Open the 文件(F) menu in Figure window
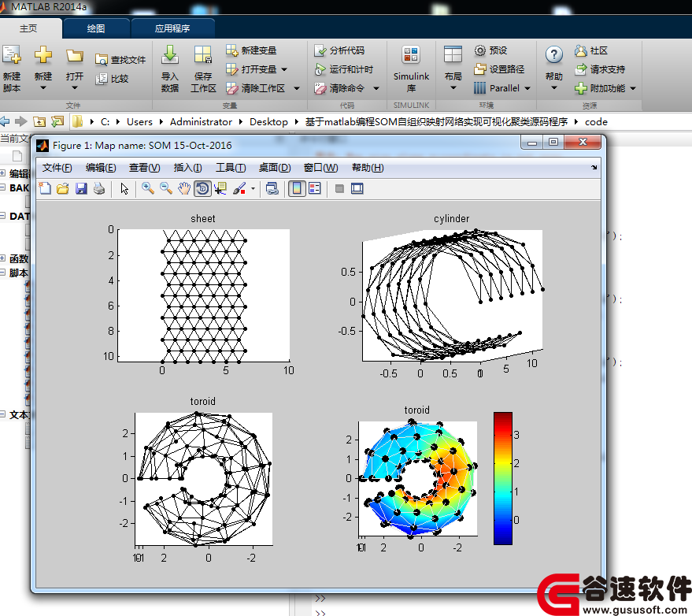Viewport: 692px width, 616px height. coord(57,168)
